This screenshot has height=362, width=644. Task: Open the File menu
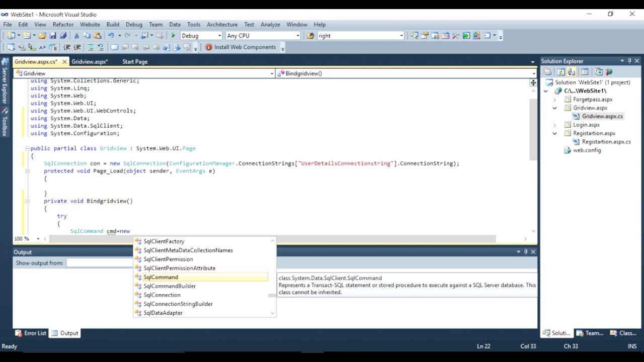point(8,24)
